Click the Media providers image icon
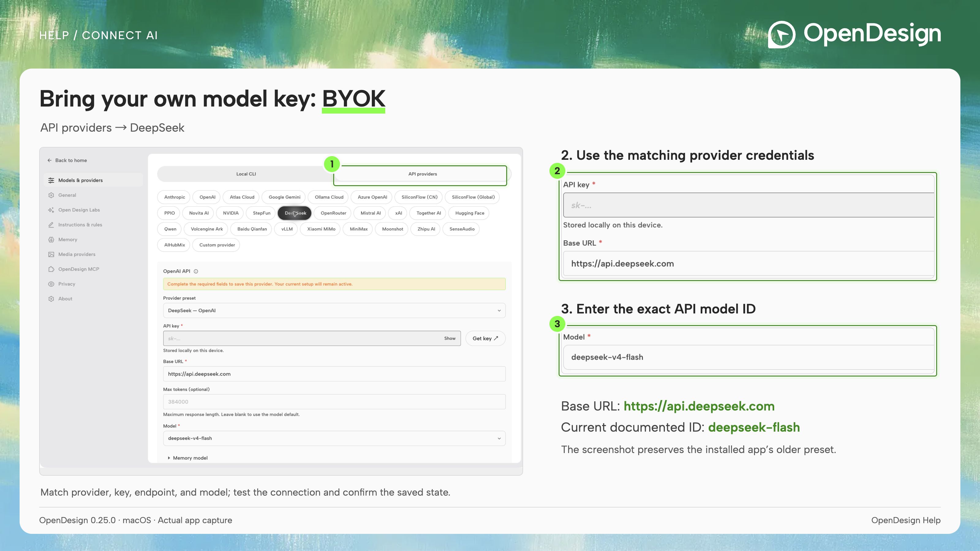 tap(51, 254)
